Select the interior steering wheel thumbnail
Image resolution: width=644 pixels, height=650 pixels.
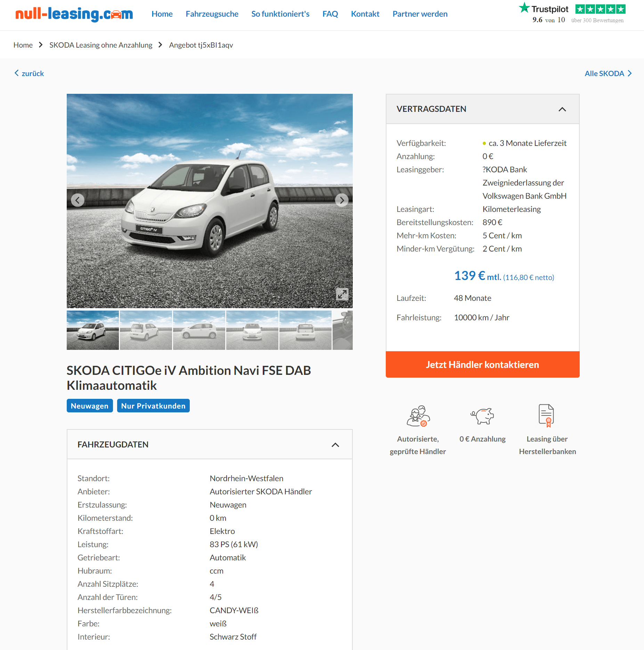click(x=343, y=330)
